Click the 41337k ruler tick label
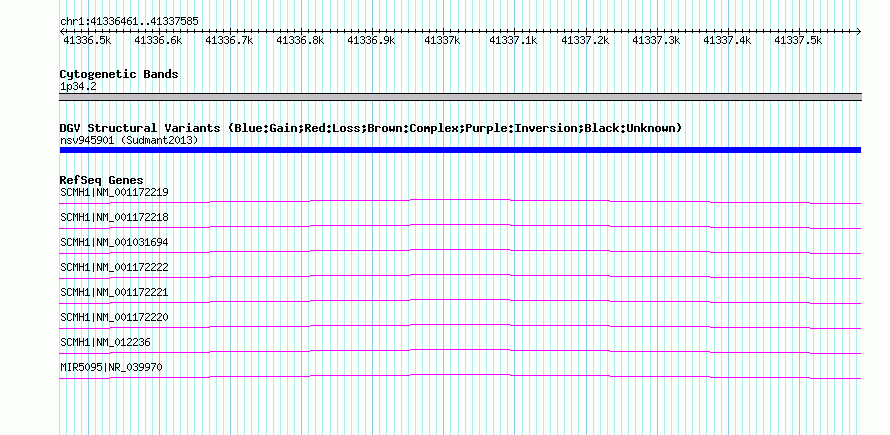The width and height of the screenshot is (890, 435). tap(442, 40)
